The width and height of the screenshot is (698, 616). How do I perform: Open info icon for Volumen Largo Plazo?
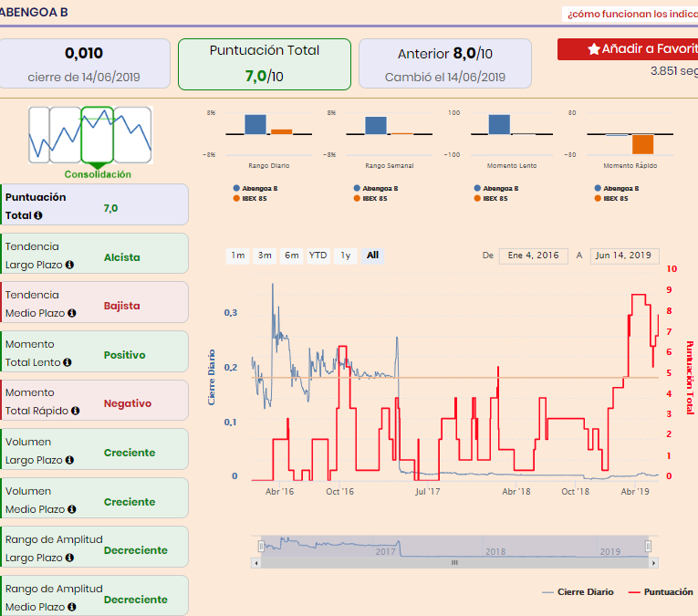69,460
